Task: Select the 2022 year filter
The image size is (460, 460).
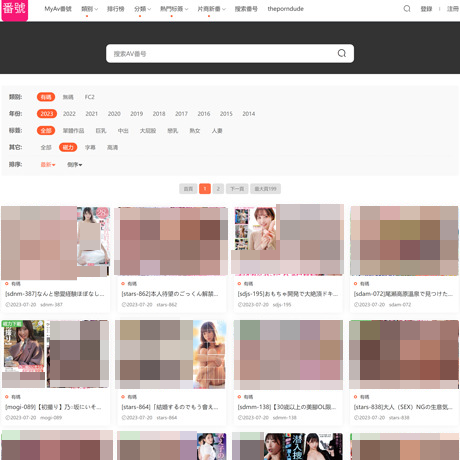Action: pyautogui.click(x=69, y=114)
